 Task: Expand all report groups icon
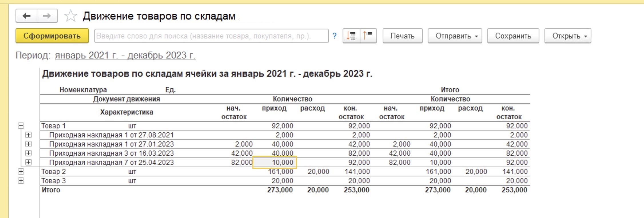(351, 36)
